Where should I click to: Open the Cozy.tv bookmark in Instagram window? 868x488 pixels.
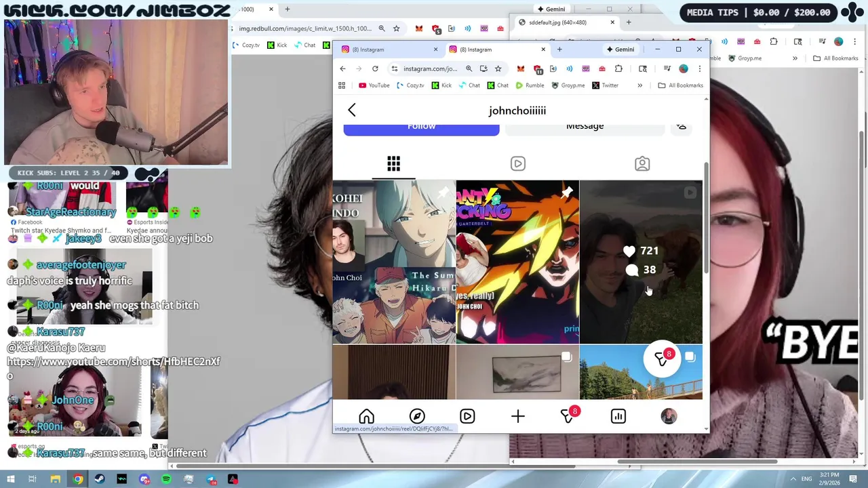coord(410,85)
